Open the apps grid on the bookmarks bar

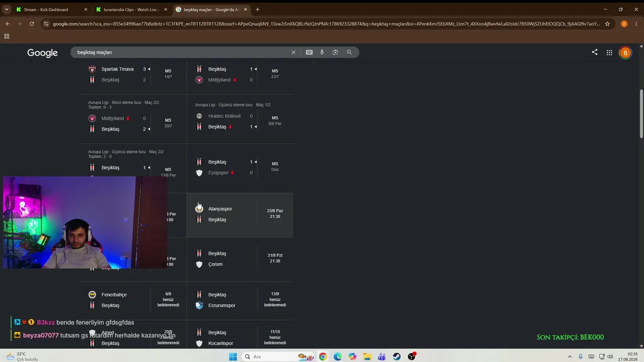point(7,36)
